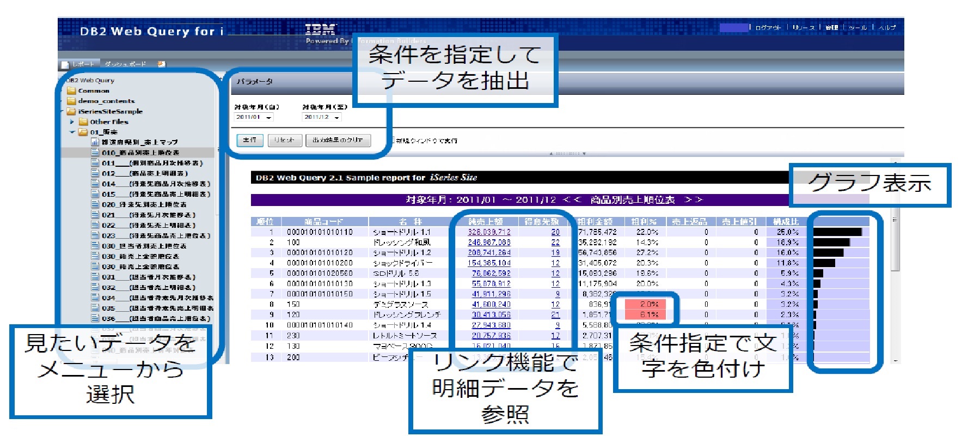Switch to the ダッシュボード tab
This screenshot has height=436, width=980.
125,64
